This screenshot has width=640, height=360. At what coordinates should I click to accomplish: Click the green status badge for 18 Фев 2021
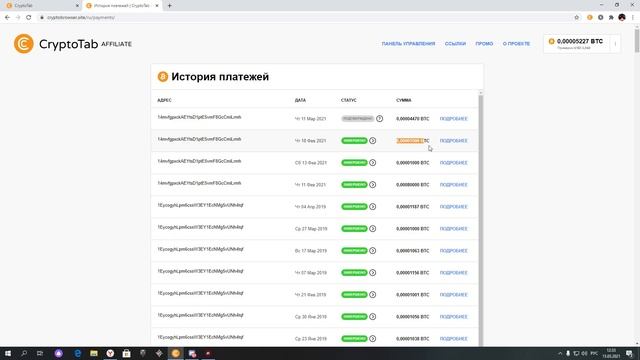tap(354, 141)
